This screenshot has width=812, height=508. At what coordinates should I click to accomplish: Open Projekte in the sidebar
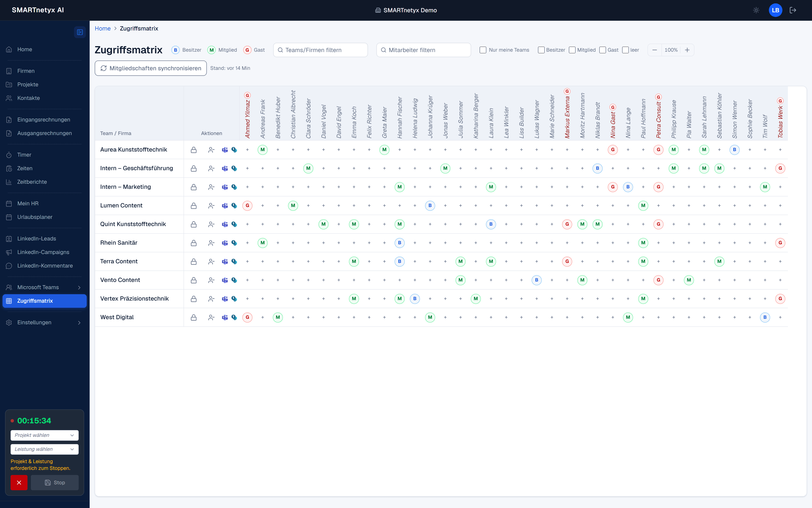(44, 85)
